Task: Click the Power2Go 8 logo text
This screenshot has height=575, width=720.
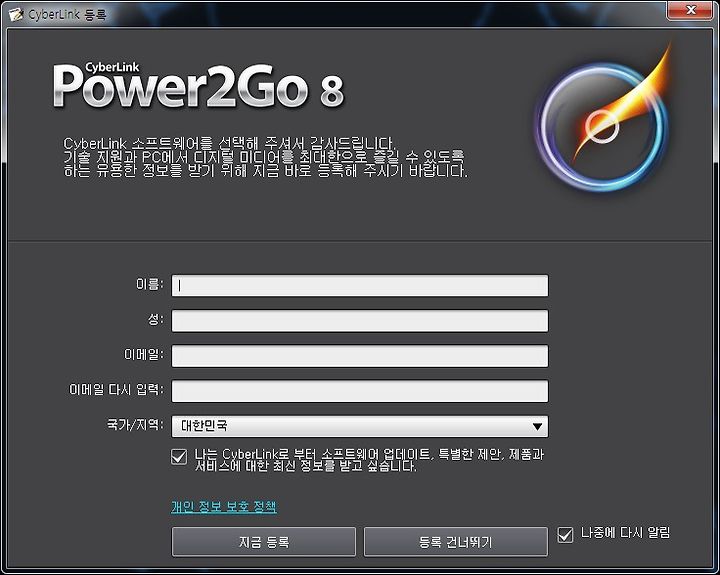Action: tap(198, 85)
